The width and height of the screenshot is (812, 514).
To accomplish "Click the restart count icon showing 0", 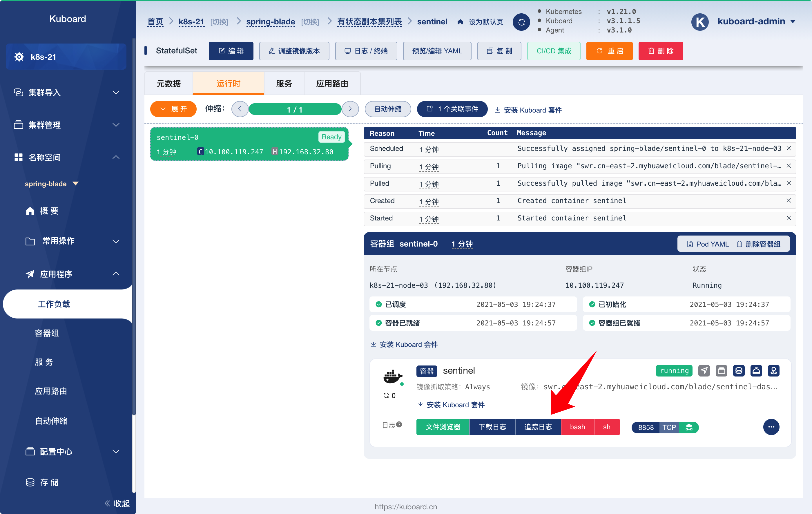I will pyautogui.click(x=386, y=395).
